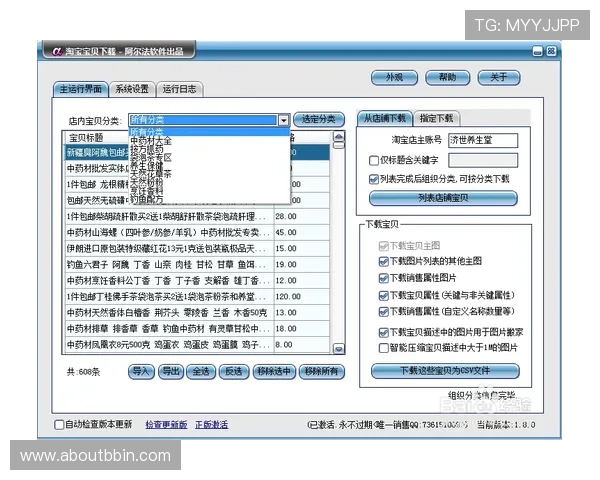Select the row starting 中药材烹饪香料公丁香

pos(197,281)
